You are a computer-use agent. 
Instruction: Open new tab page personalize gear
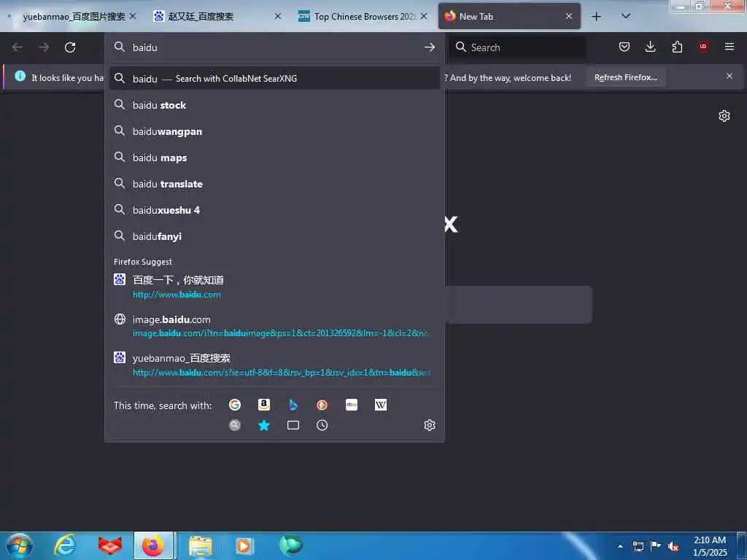coord(724,116)
